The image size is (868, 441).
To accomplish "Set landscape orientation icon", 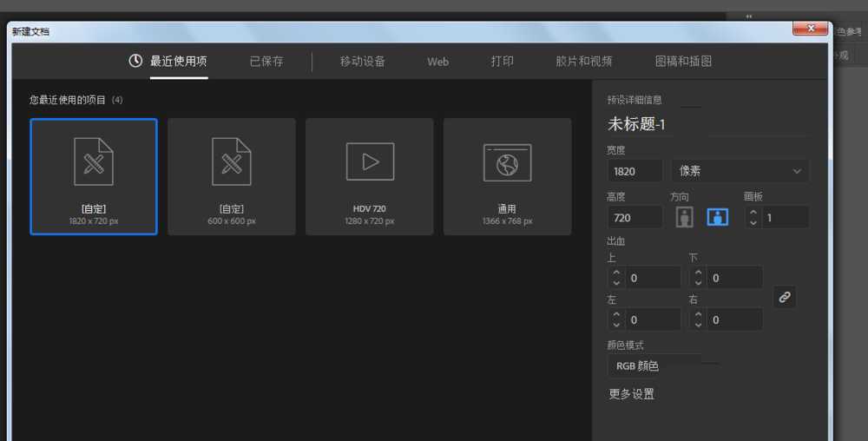I will point(717,217).
